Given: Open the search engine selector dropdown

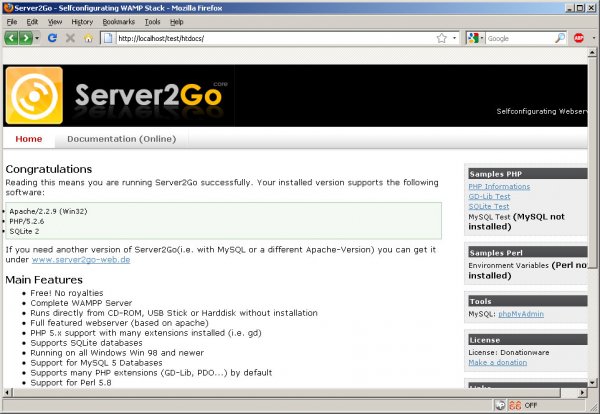Looking at the screenshot, I should (475, 38).
